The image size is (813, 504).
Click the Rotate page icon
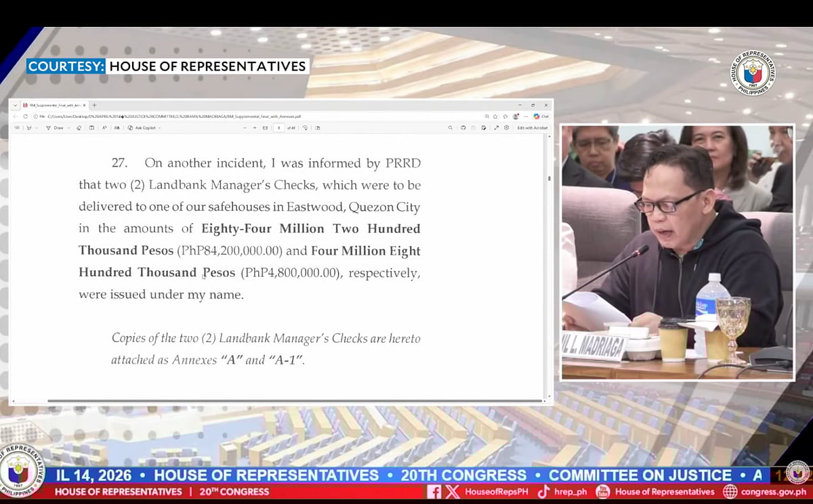point(305,127)
